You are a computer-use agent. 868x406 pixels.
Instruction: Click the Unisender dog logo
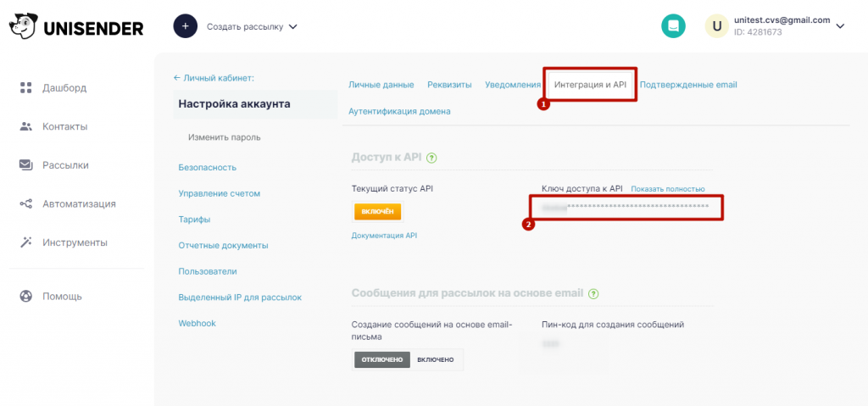pyautogui.click(x=23, y=26)
